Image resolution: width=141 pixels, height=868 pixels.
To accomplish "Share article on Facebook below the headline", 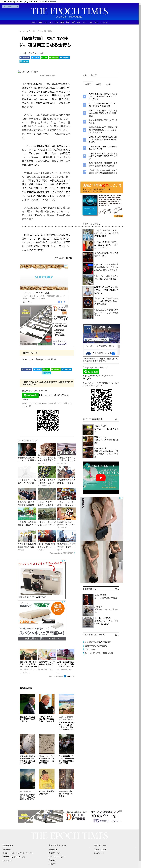I will [x=25, y=58].
